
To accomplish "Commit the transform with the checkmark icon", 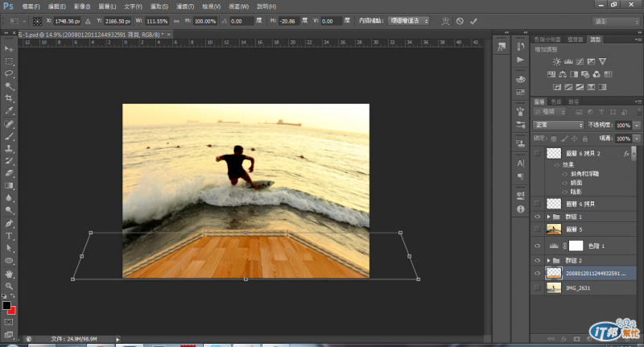I will [x=473, y=21].
